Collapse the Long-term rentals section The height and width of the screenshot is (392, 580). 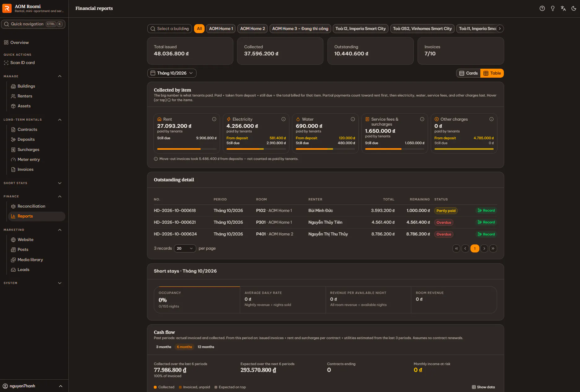(60, 119)
